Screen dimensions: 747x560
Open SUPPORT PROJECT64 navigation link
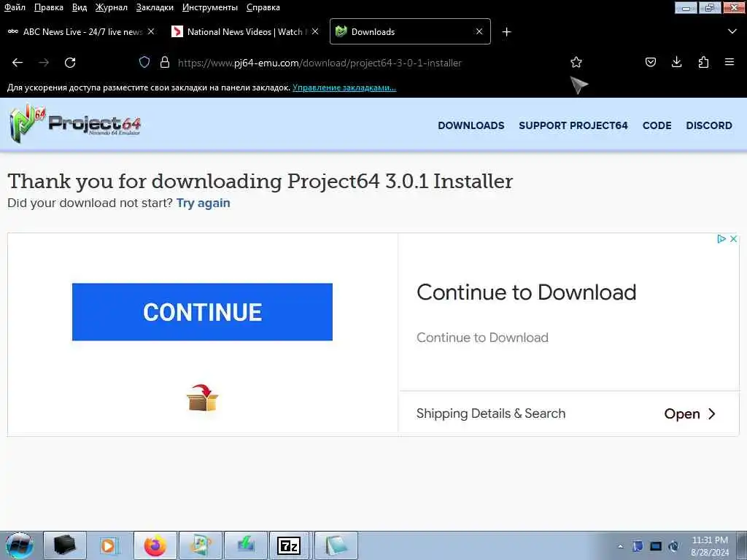pos(573,125)
